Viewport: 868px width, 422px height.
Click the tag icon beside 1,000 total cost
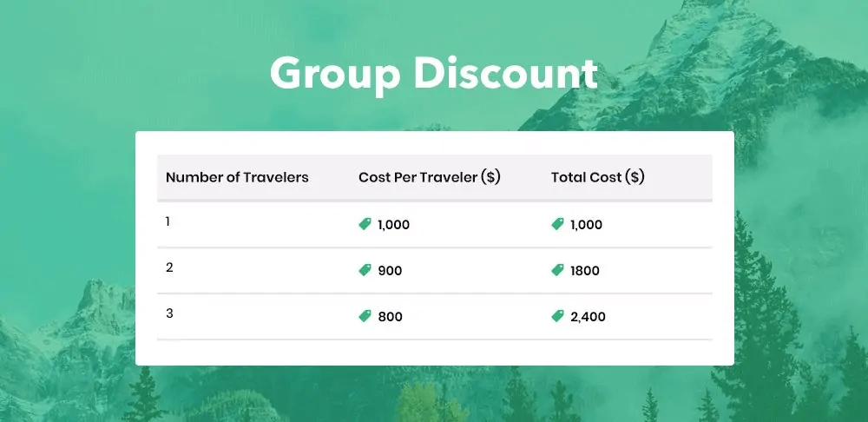point(557,224)
